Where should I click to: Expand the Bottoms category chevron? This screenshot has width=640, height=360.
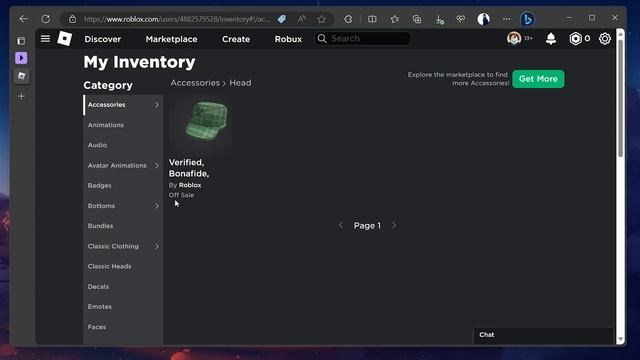157,206
